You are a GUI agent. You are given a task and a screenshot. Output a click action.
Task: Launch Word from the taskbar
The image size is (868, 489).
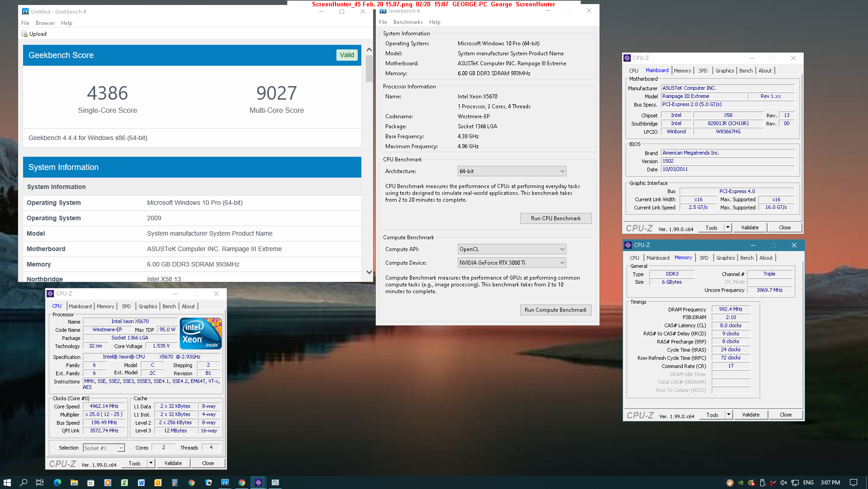click(141, 482)
